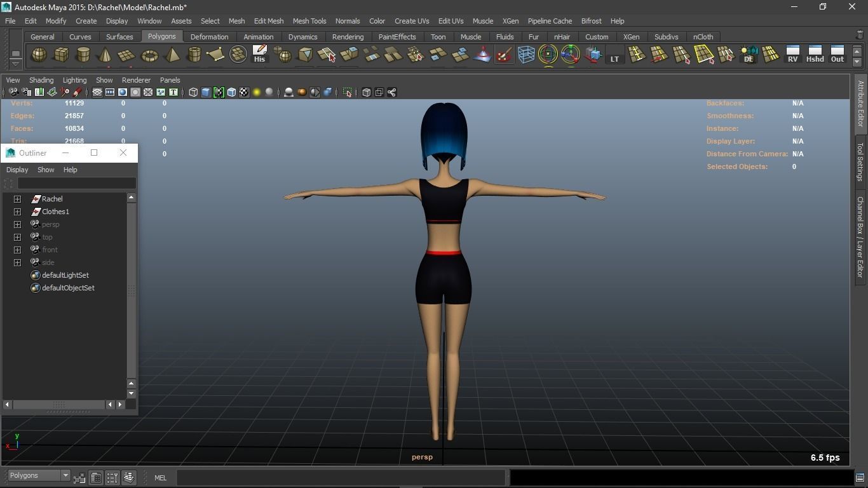Expand the persp camera node in the Outliner
Viewport: 868px width, 488px height.
point(18,224)
